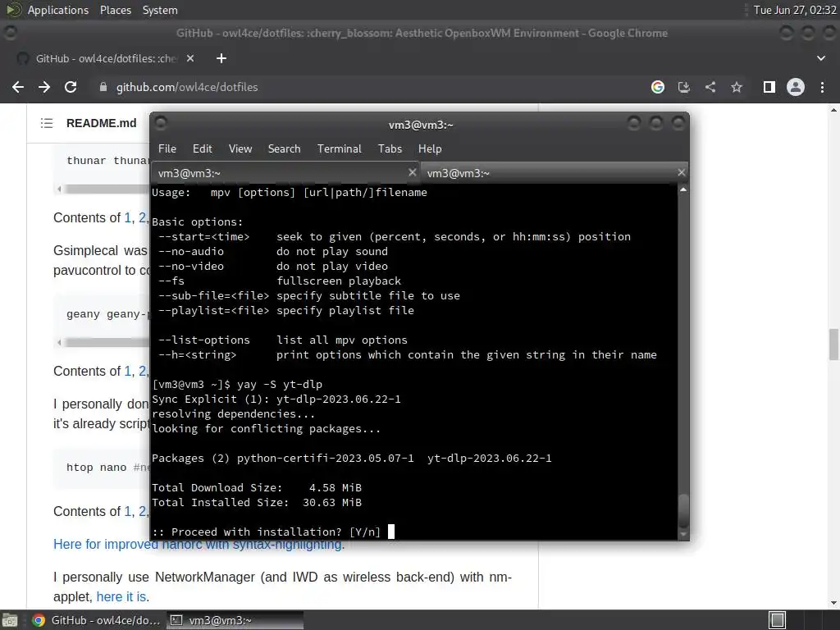Go forward in Chrome browser
This screenshot has width=840, height=630.
(44, 87)
